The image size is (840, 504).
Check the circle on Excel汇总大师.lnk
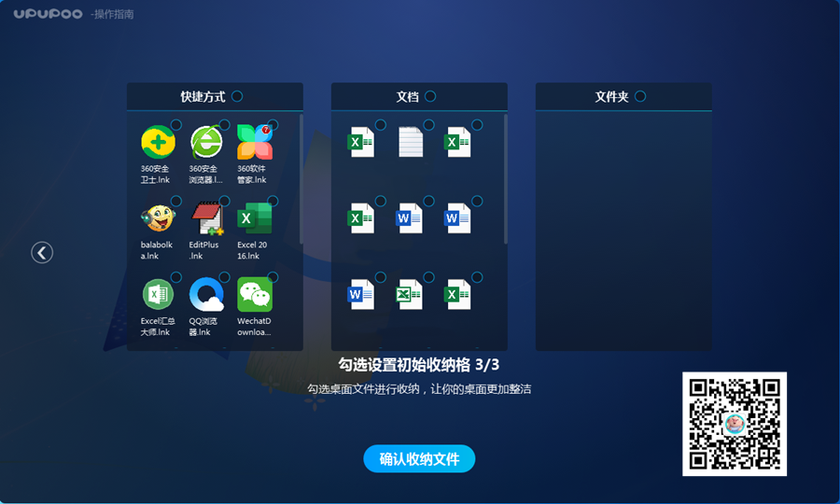pyautogui.click(x=176, y=277)
